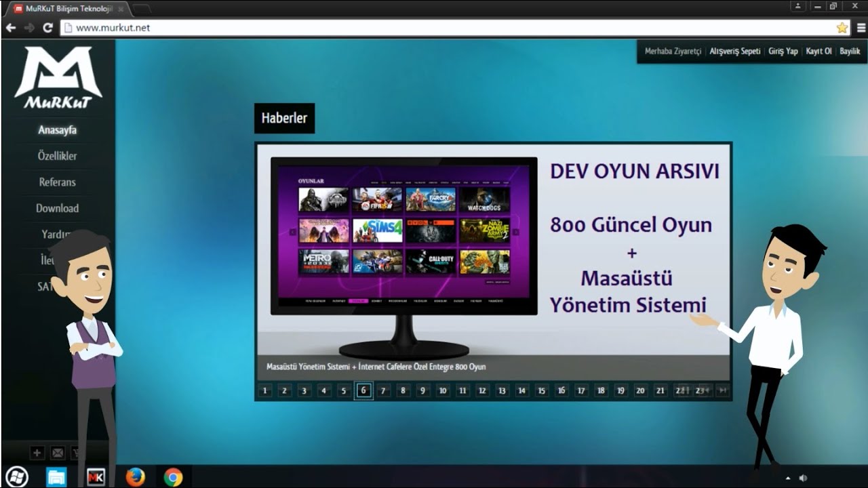
Task: Open the Download menu item
Action: point(58,209)
